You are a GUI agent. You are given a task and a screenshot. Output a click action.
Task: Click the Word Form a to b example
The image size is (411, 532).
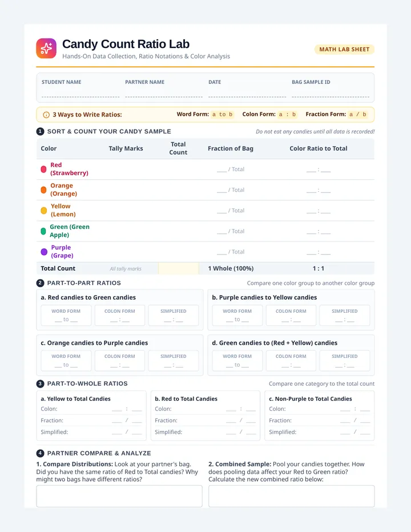pyautogui.click(x=222, y=114)
